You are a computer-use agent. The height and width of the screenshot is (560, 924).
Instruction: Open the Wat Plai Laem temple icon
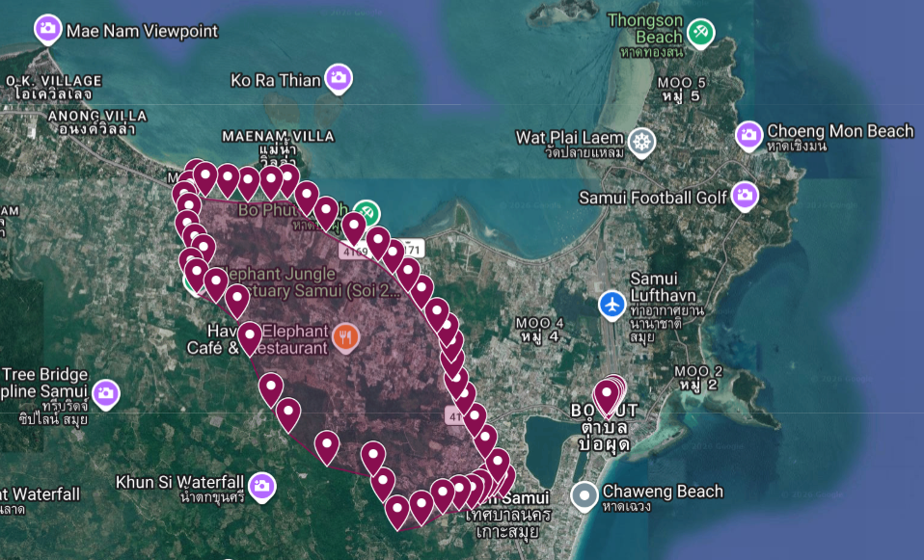coord(641,143)
